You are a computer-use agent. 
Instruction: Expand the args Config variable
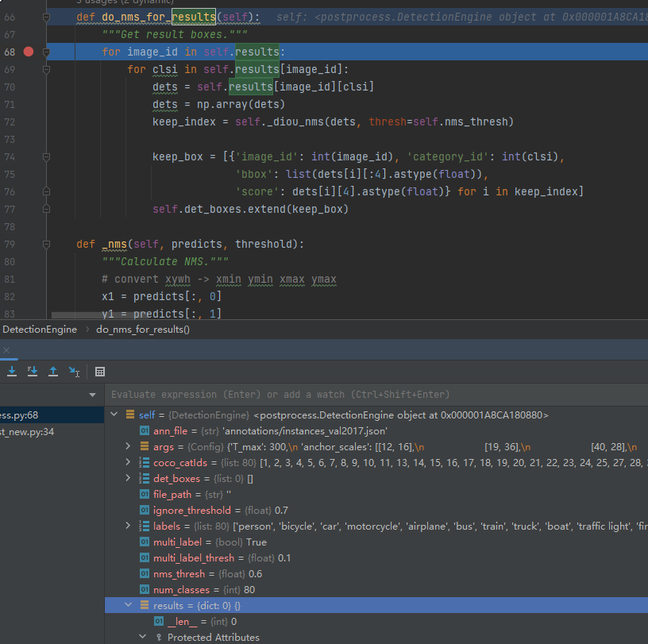tap(128, 446)
